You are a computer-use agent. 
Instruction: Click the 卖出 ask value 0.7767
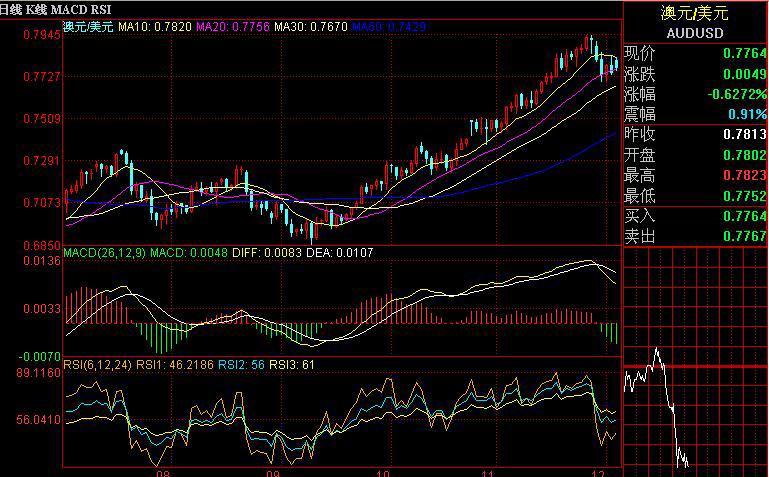click(744, 236)
